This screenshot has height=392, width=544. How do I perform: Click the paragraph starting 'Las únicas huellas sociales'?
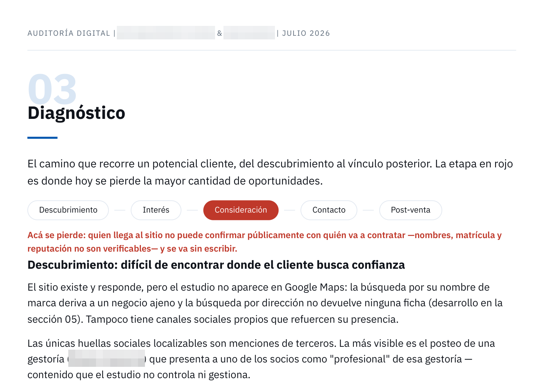[x=261, y=359]
